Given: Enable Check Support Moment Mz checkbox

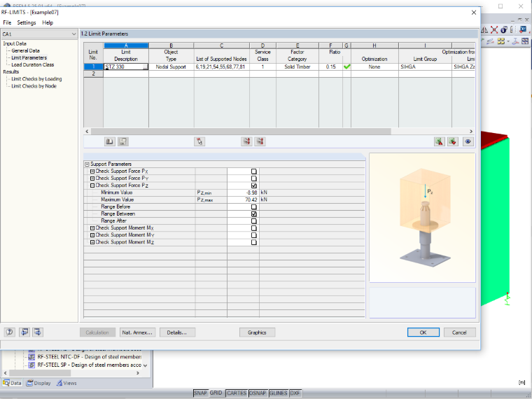Looking at the screenshot, I should pos(254,242).
